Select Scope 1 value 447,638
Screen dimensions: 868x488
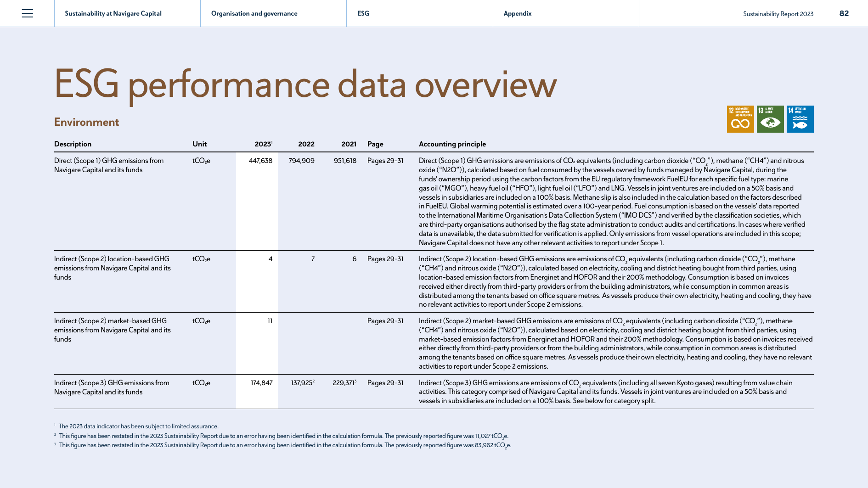(x=260, y=161)
